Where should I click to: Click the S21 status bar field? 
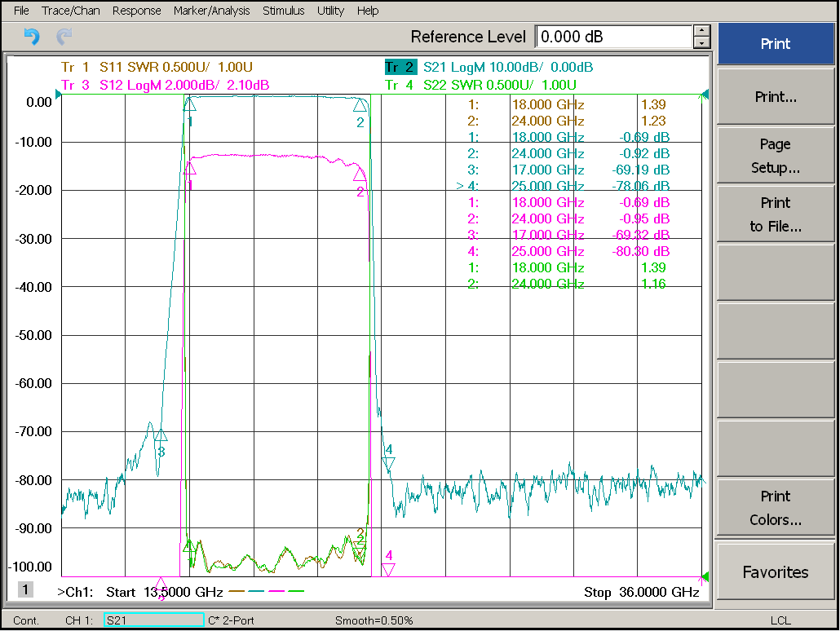tap(154, 620)
